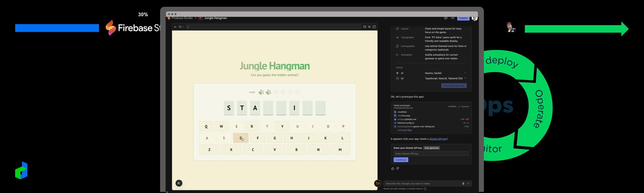Viewport: 644px width, 193px height.
Task: Switch to code view icon
Action: coord(453,18)
